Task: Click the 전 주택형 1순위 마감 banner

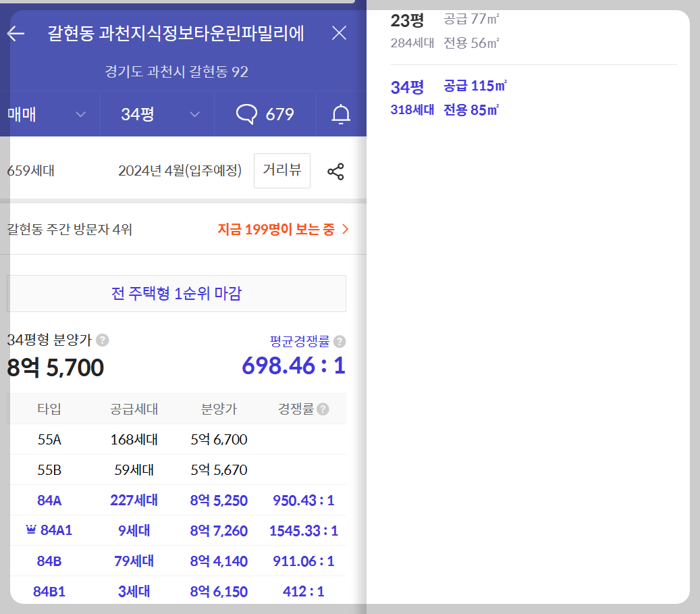Action: pyautogui.click(x=176, y=293)
